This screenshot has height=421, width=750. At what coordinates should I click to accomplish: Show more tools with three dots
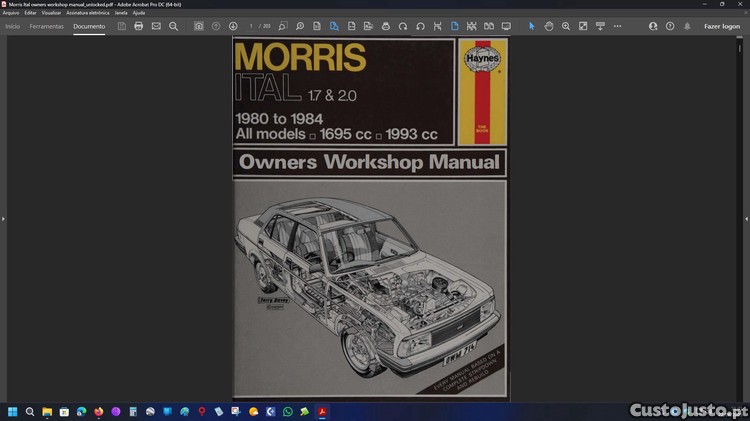(617, 26)
